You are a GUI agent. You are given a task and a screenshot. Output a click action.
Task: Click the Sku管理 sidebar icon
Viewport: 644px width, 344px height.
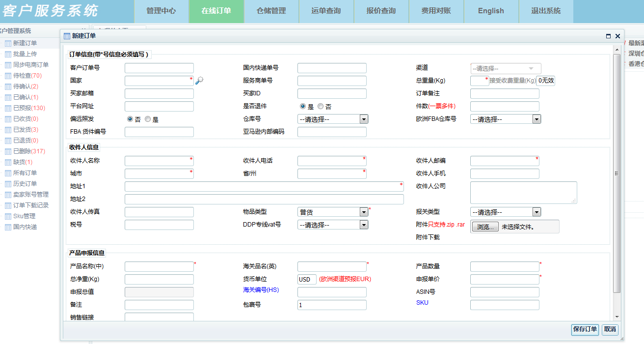pos(8,216)
